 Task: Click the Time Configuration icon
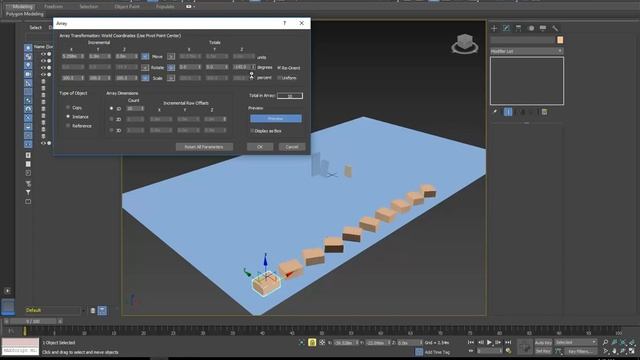point(508,351)
